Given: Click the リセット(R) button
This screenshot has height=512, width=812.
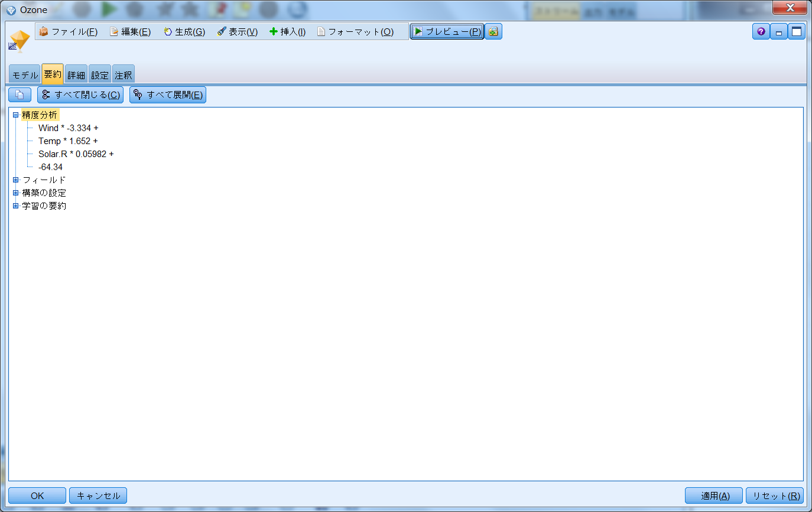Looking at the screenshot, I should click(775, 495).
